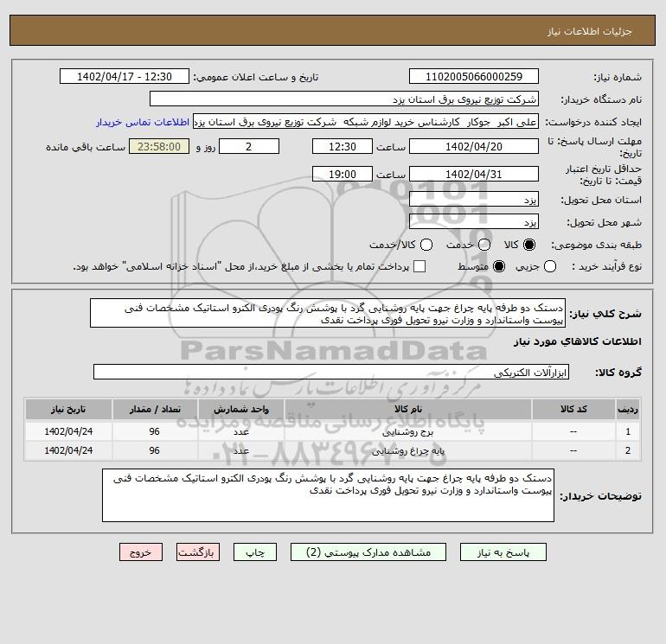Image resolution: width=666 pixels, height=644 pixels.
Task: Click unit عدد in برج روشنایی row
Action: click(240, 431)
